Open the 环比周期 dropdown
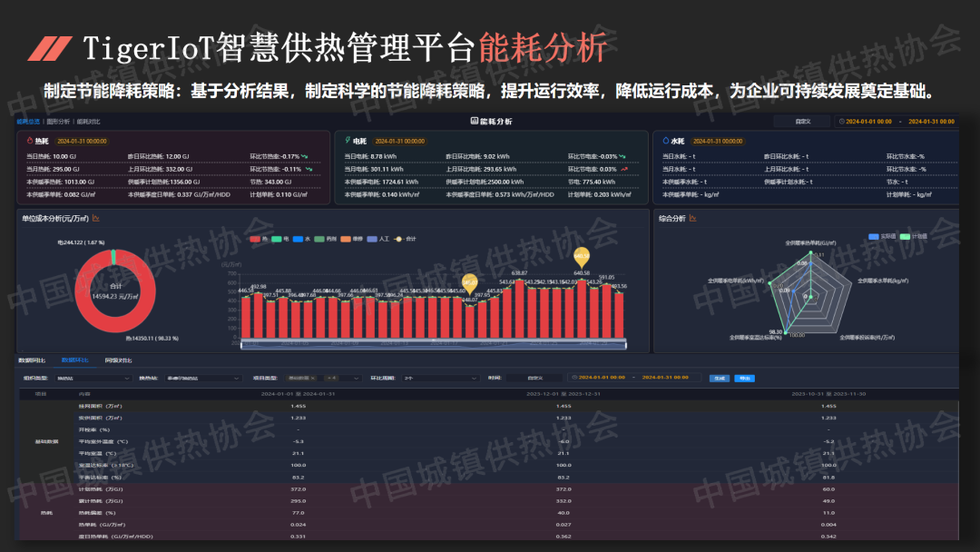Viewport: 980px width, 552px height. 438,378
